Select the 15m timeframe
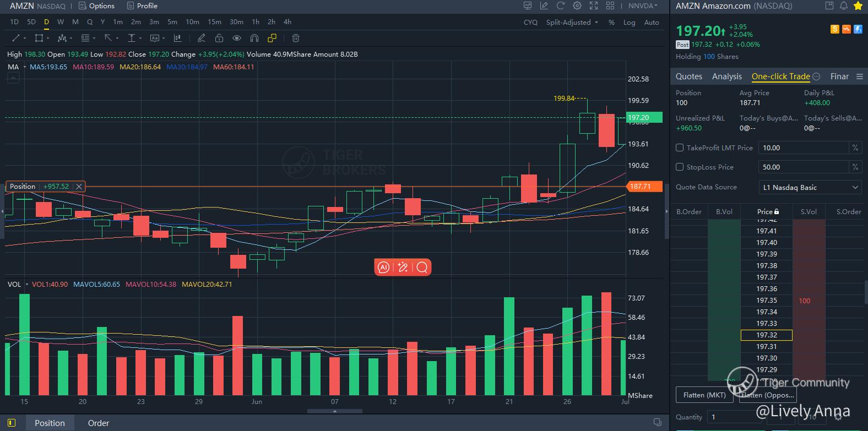868x431 pixels. pyautogui.click(x=214, y=22)
